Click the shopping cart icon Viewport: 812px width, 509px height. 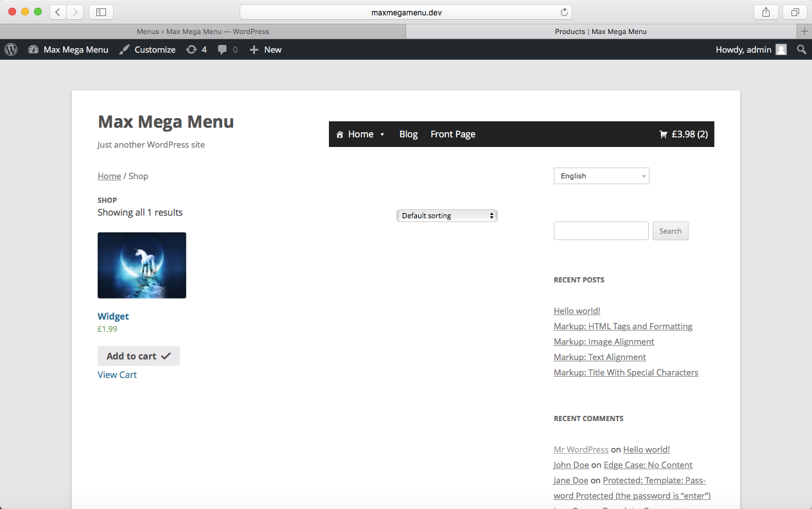click(664, 134)
